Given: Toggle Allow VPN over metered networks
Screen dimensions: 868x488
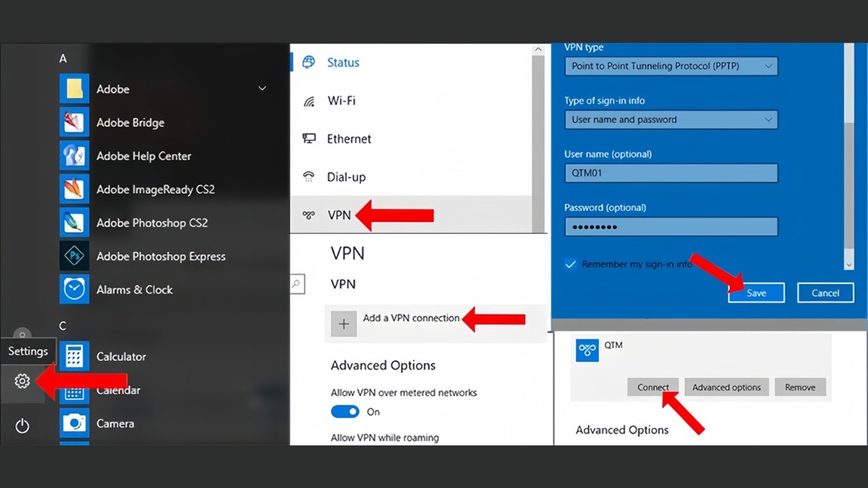Looking at the screenshot, I should [x=345, y=411].
